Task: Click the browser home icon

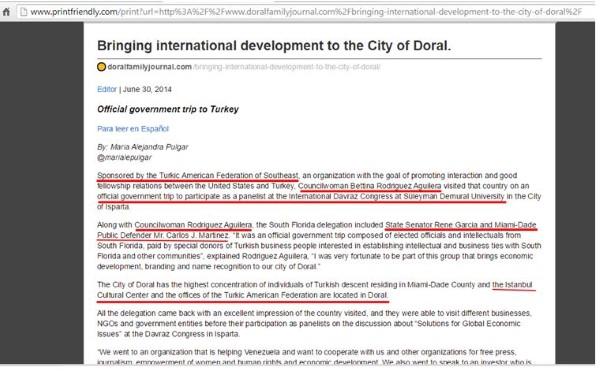Action: 6,12
